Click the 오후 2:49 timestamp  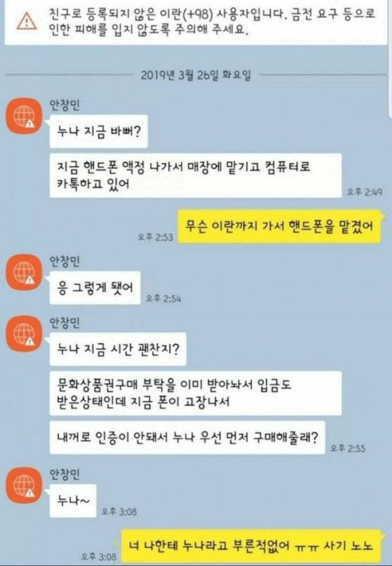(x=365, y=192)
